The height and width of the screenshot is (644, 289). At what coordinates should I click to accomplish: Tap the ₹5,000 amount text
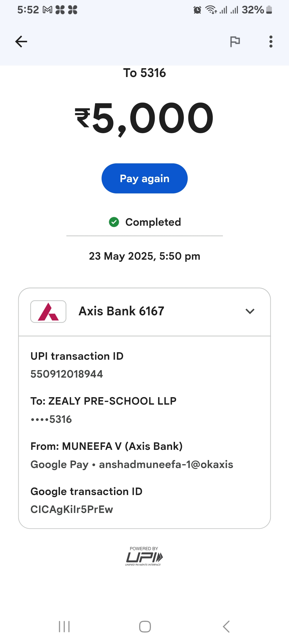click(x=144, y=118)
